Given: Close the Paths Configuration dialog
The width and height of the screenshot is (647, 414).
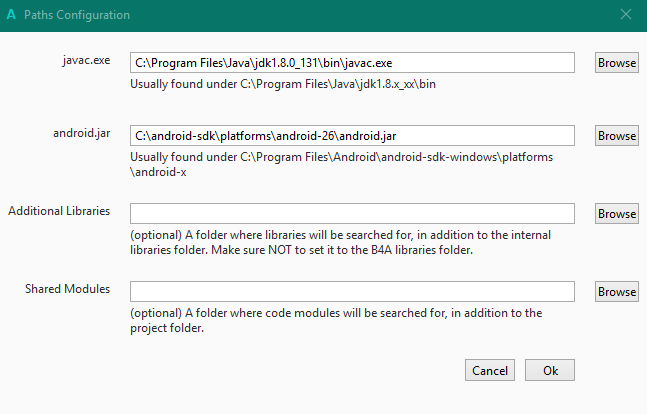Looking at the screenshot, I should click(626, 15).
